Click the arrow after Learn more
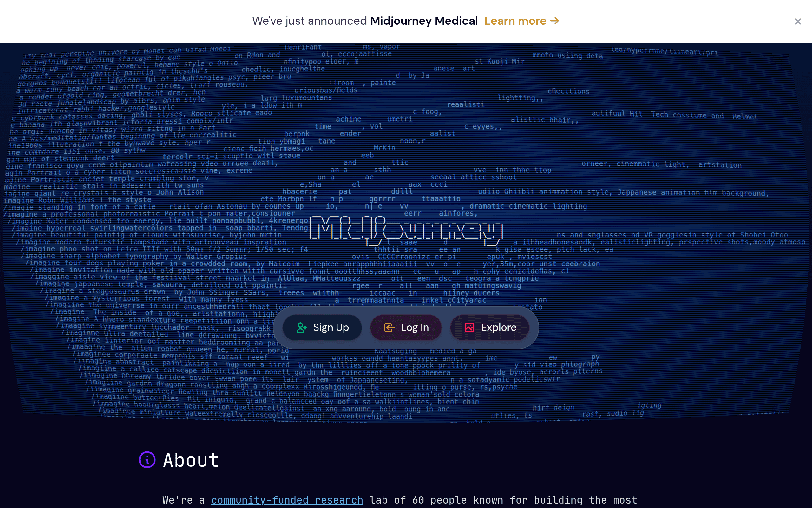 [x=555, y=21]
